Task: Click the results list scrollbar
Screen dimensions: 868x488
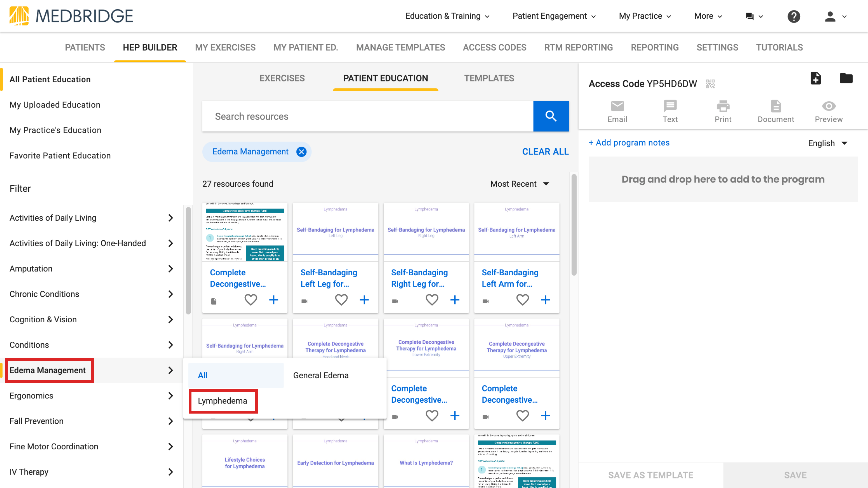Action: point(574,225)
